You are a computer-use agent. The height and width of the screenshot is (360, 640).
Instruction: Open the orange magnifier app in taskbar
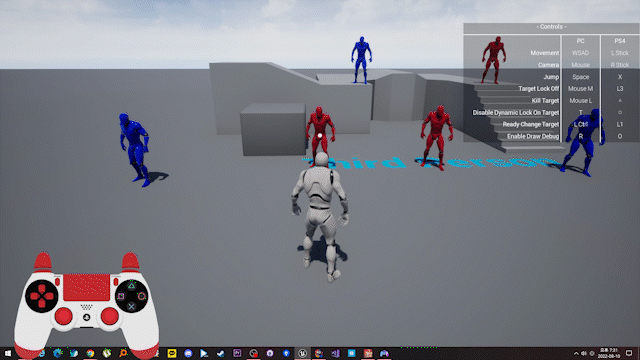pos(123,353)
